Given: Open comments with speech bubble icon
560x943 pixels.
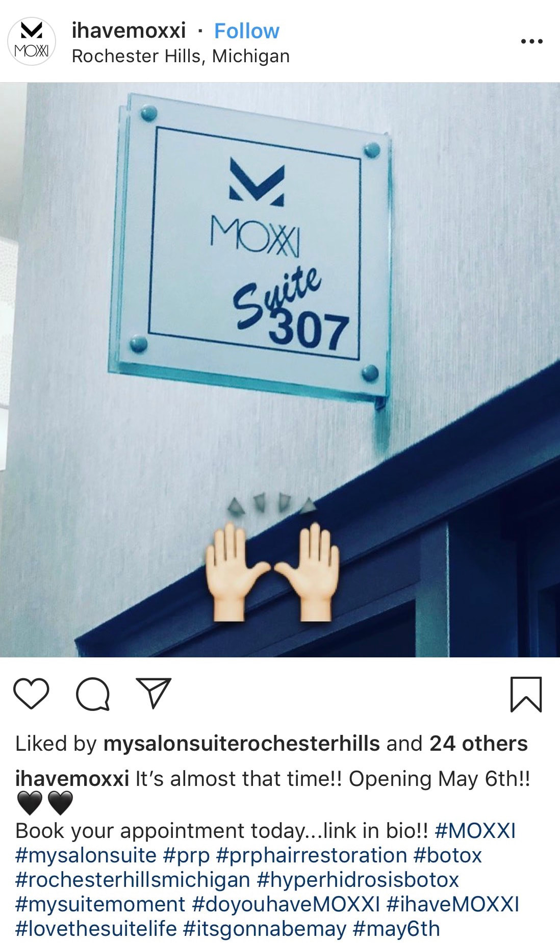Looking at the screenshot, I should [x=92, y=694].
